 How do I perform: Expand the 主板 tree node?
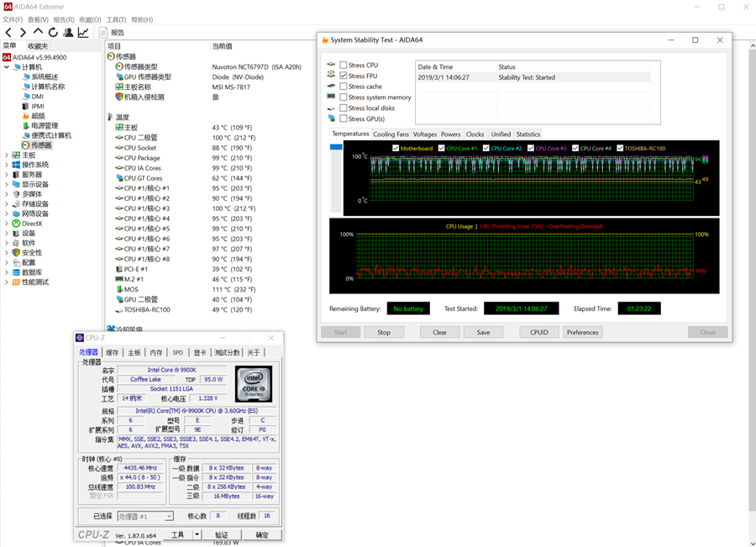(6, 155)
